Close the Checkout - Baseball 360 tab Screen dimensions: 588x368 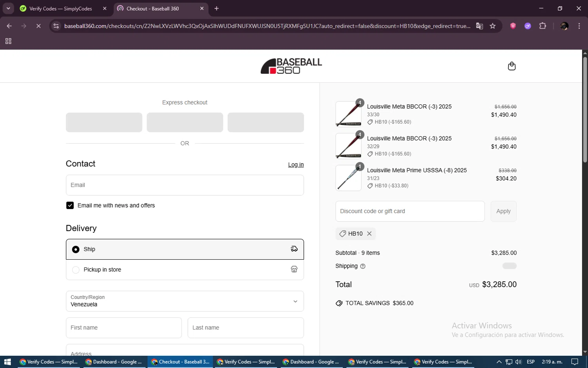coord(202,8)
